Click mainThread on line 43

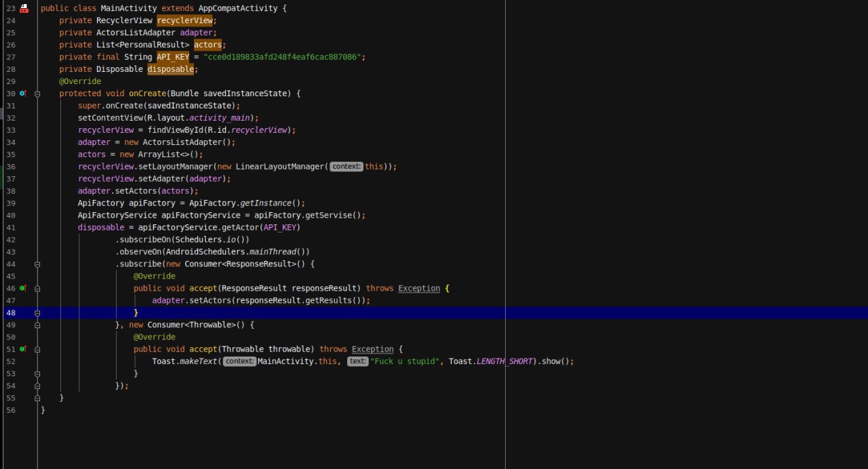(x=273, y=252)
